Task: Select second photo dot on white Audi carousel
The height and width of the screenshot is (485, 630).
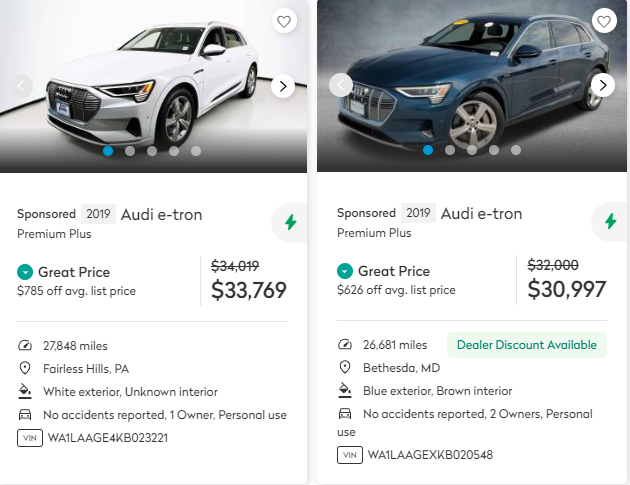Action: tap(130, 151)
